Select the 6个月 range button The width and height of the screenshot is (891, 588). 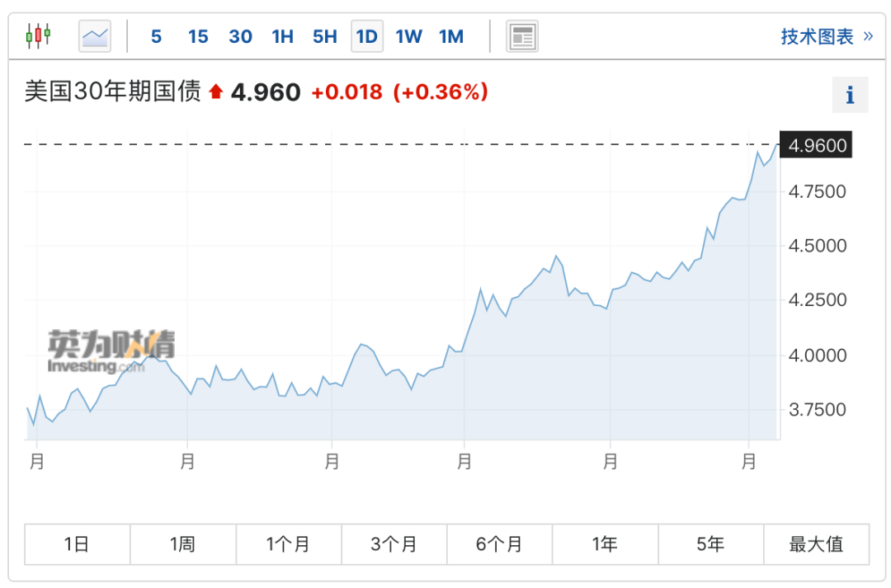500,544
